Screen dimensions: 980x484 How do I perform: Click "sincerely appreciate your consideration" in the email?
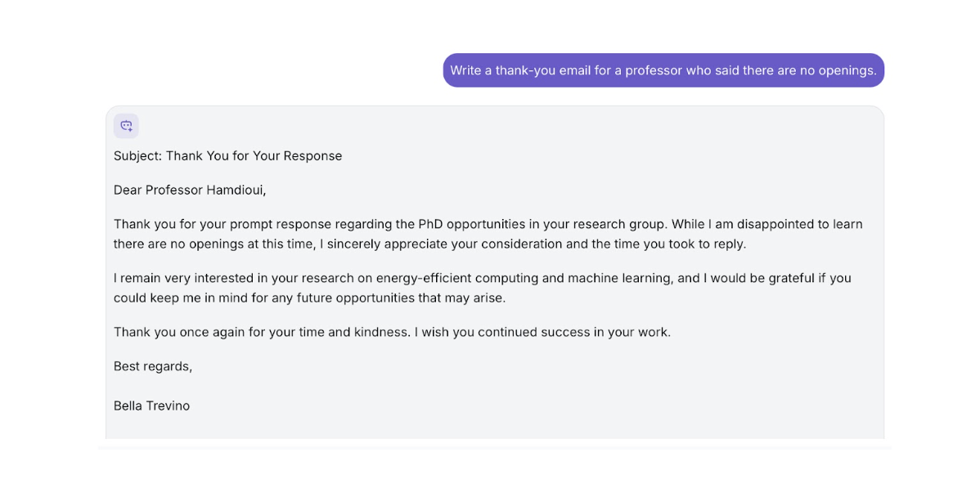[440, 244]
